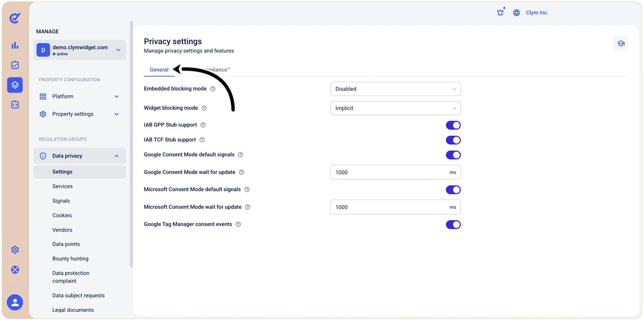Viewport: 644px width, 321px height.
Task: Toggle IAB GPP Stub support switch
Action: (x=453, y=125)
